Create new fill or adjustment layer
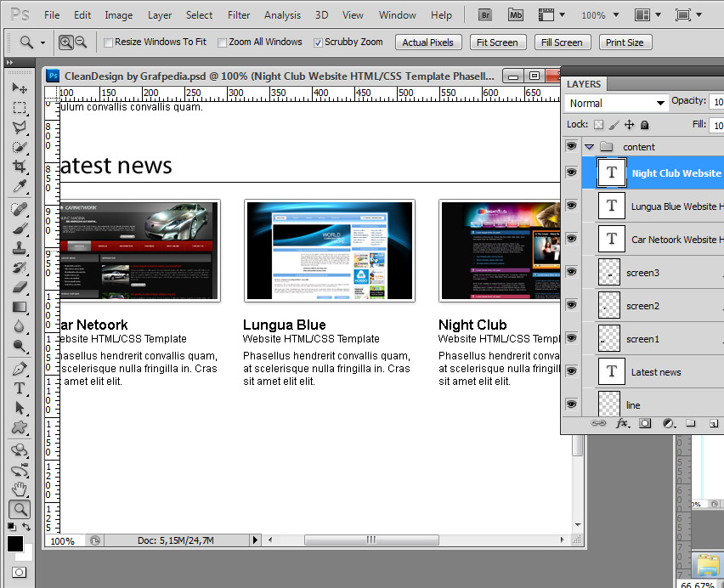Image resolution: width=724 pixels, height=588 pixels. coord(668,423)
